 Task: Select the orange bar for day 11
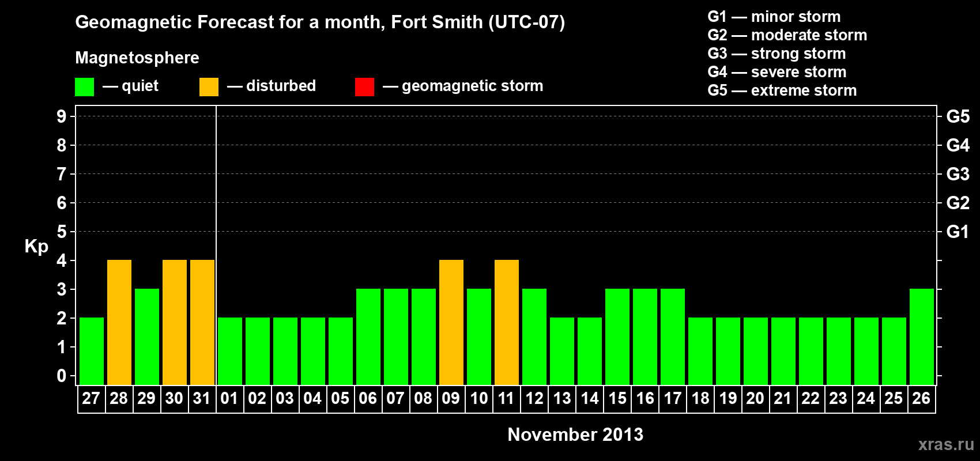[x=507, y=322]
